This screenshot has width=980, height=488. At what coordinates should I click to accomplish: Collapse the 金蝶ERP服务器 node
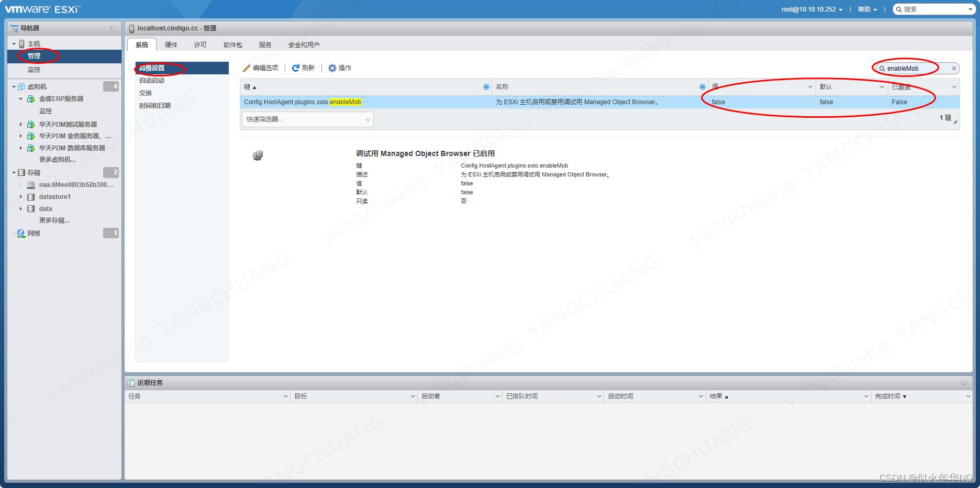[21, 99]
